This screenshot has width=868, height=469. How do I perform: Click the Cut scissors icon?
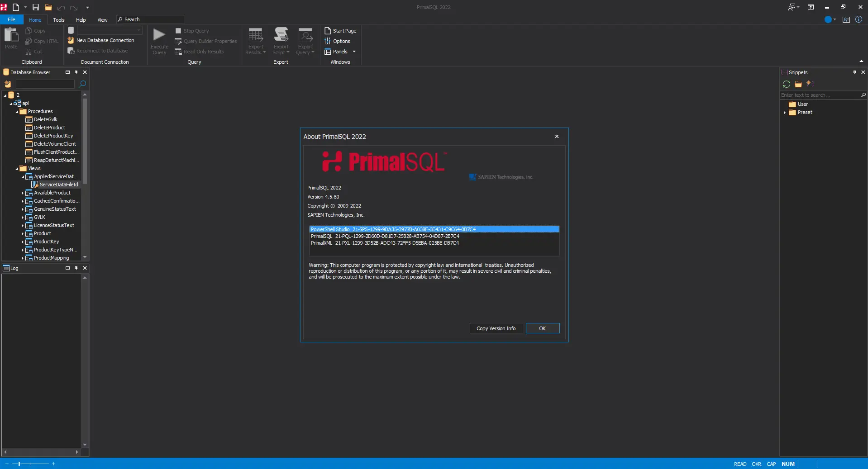pyautogui.click(x=29, y=52)
